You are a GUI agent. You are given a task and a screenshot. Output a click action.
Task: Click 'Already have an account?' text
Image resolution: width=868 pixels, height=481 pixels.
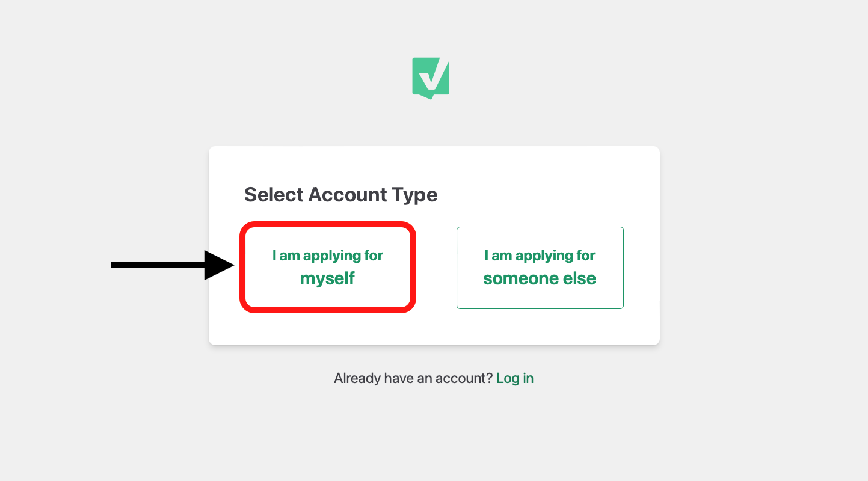(x=414, y=378)
